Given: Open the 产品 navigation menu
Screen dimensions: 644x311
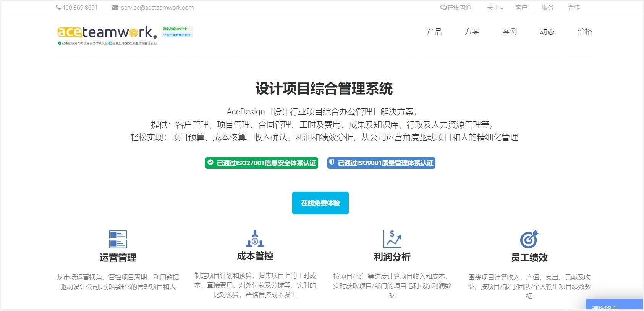Looking at the screenshot, I should point(434,32).
